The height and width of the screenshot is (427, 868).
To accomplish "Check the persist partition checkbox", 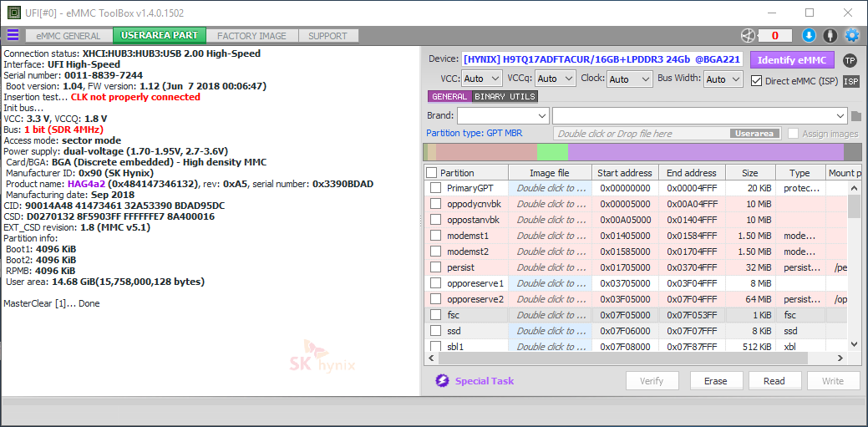I will [435, 267].
